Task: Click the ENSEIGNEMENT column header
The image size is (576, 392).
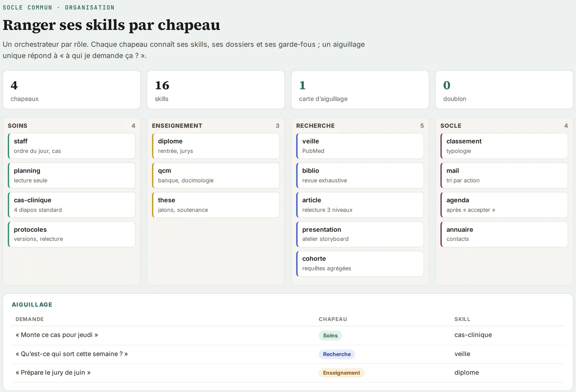Action: coord(177,126)
